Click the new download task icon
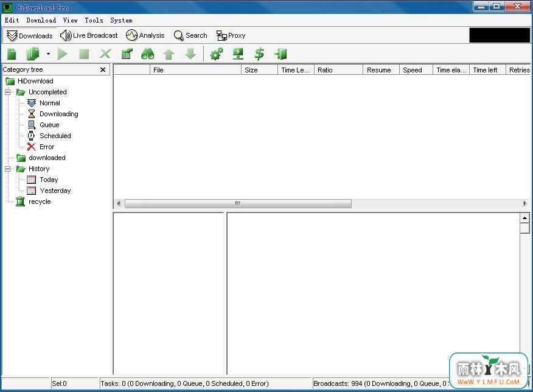533x392 pixels. (x=12, y=54)
